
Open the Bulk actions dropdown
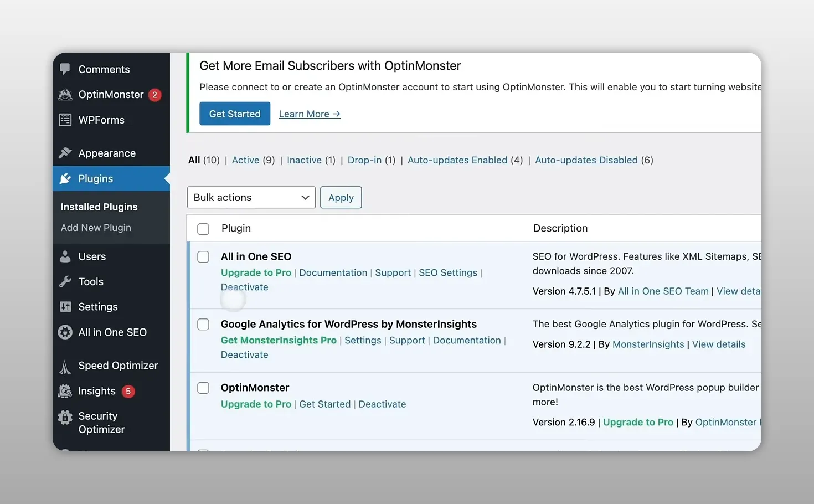[251, 198]
